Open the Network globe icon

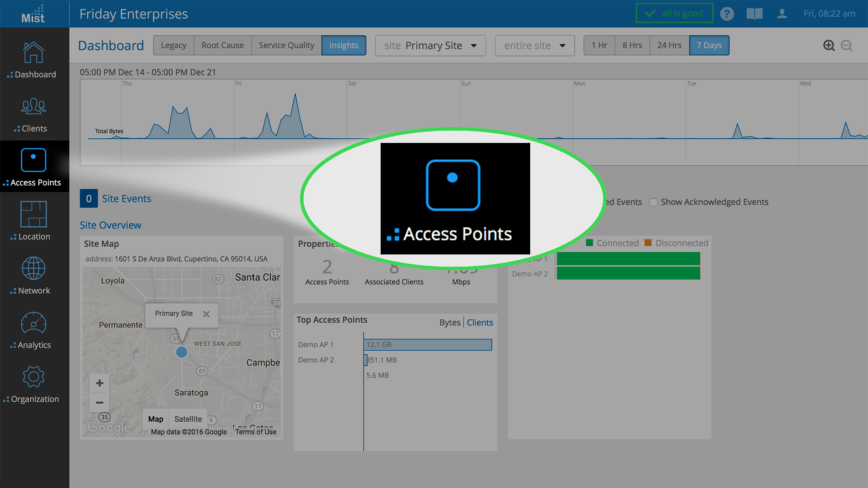33,268
